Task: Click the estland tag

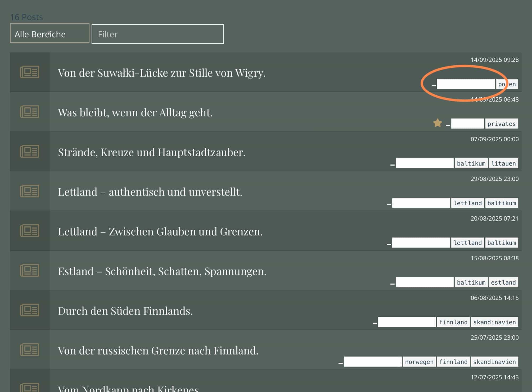Action: pyautogui.click(x=503, y=282)
